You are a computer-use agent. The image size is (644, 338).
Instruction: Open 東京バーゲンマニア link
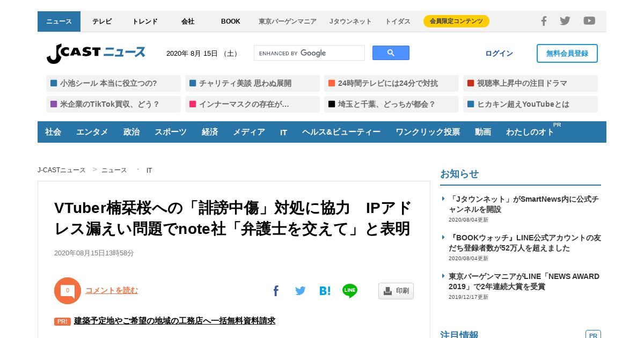pos(288,21)
